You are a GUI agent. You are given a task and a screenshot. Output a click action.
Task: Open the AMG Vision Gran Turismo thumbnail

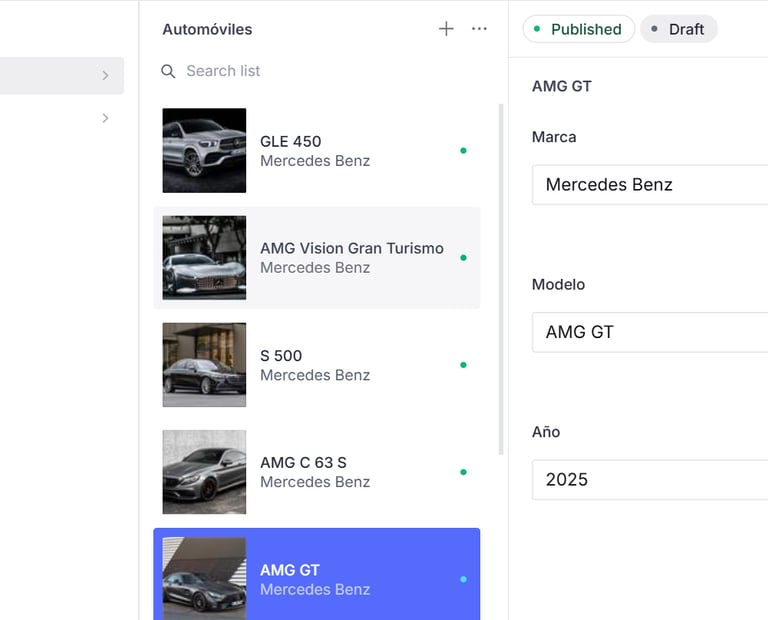(x=204, y=258)
